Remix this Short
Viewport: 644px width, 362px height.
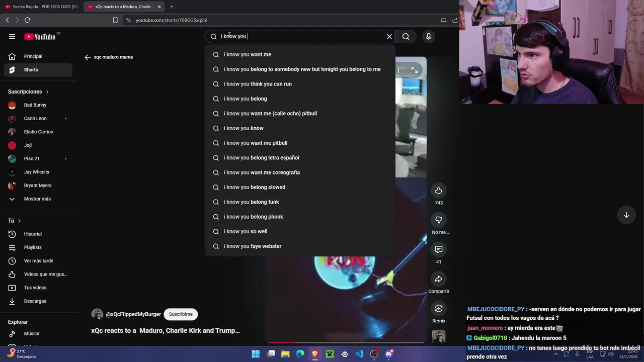pos(439,308)
